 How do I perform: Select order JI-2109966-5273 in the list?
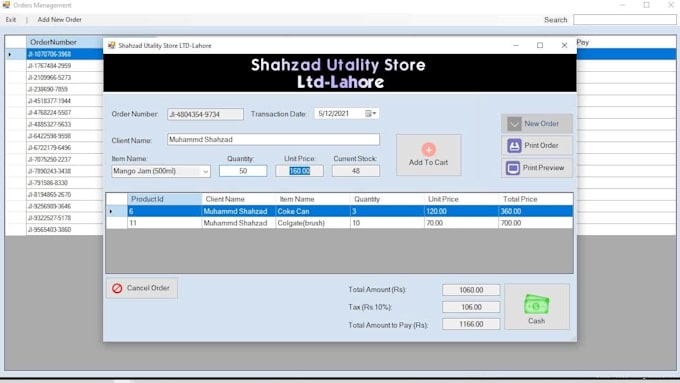tap(64, 78)
